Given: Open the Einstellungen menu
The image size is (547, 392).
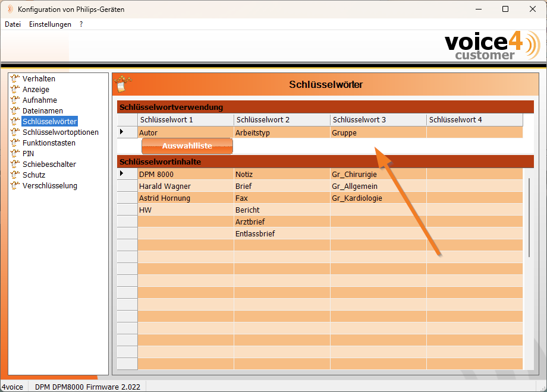Looking at the screenshot, I should tap(50, 24).
